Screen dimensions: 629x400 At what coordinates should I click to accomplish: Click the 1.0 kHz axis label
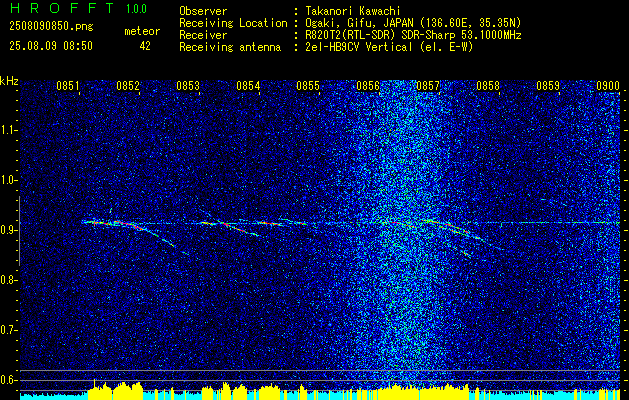pyautogui.click(x=8, y=180)
